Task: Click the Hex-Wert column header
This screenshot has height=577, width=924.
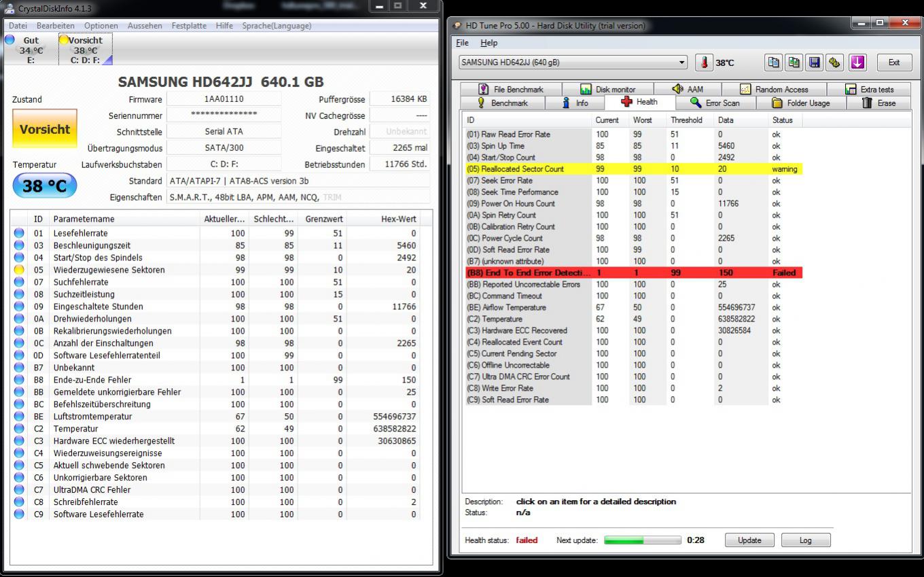Action: point(383,219)
